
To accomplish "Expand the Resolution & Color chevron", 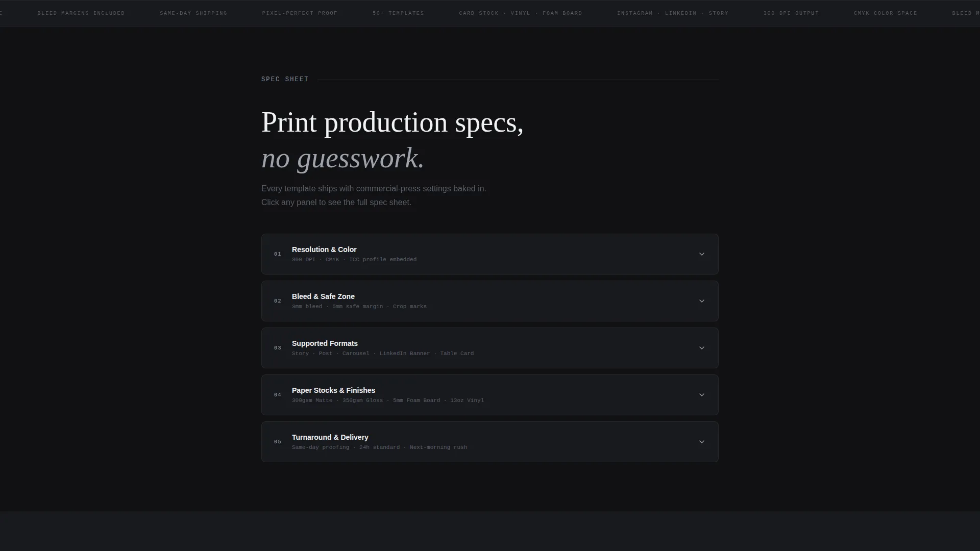I will tap(702, 254).
